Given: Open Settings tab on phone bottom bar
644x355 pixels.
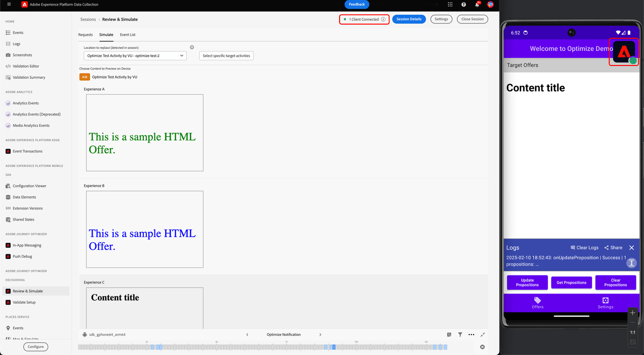Looking at the screenshot, I should point(606,303).
